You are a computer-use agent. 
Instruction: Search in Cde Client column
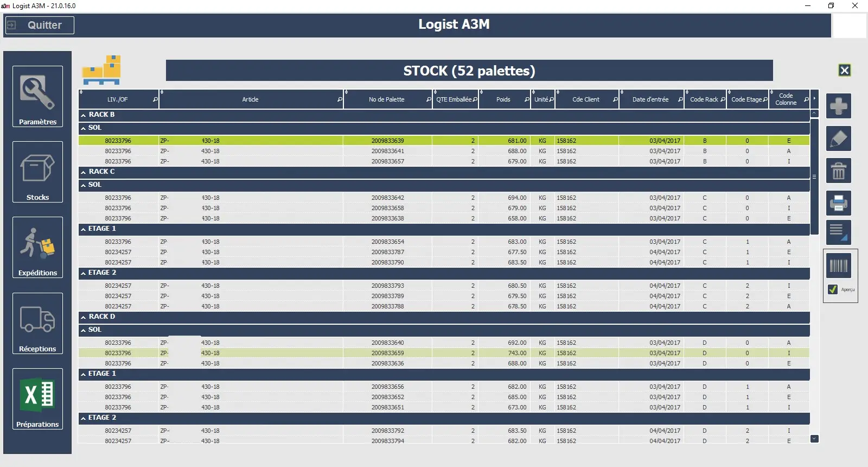coord(615,100)
